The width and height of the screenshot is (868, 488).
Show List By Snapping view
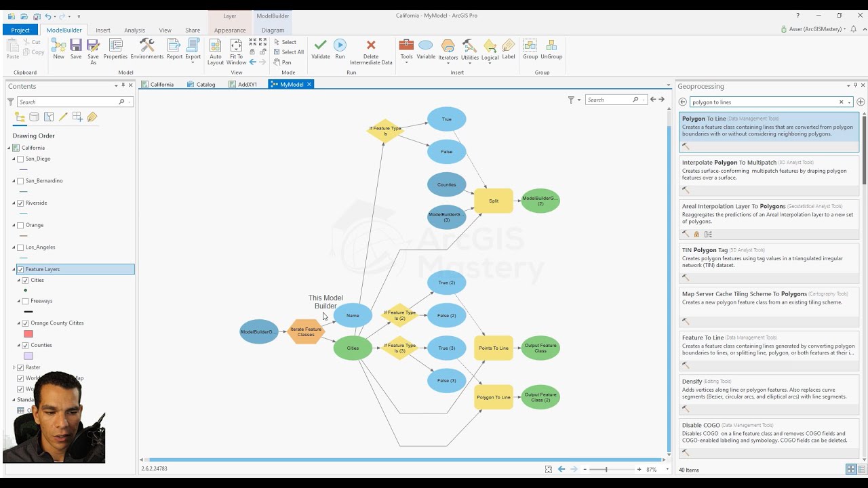point(77,117)
